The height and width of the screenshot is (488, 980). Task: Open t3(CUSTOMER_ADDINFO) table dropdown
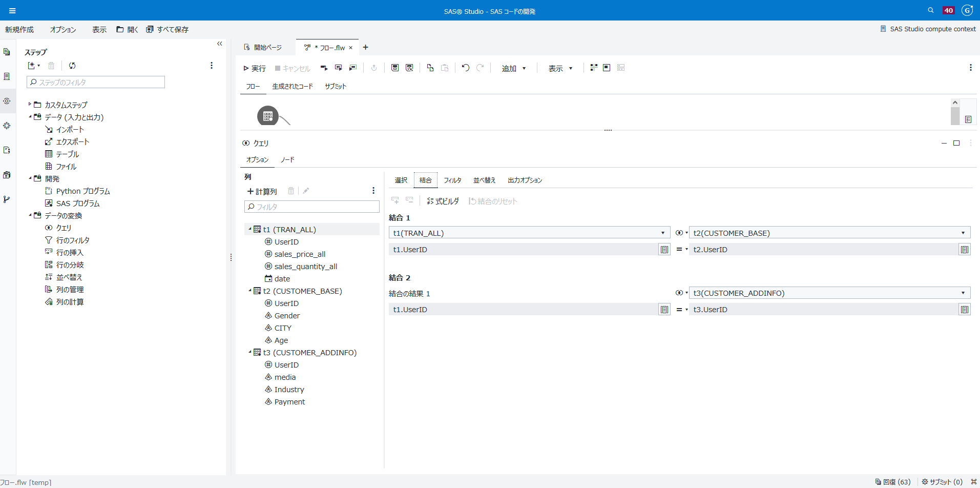[x=829, y=293]
